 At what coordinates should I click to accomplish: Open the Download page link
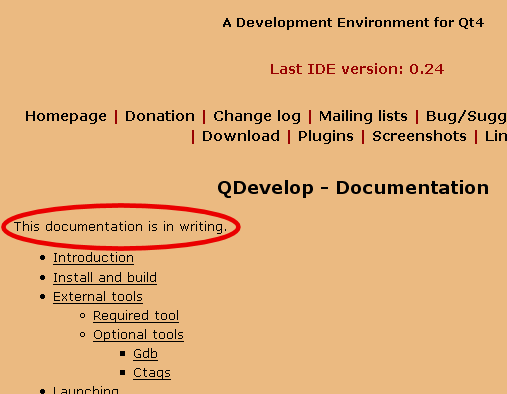pyautogui.click(x=241, y=136)
